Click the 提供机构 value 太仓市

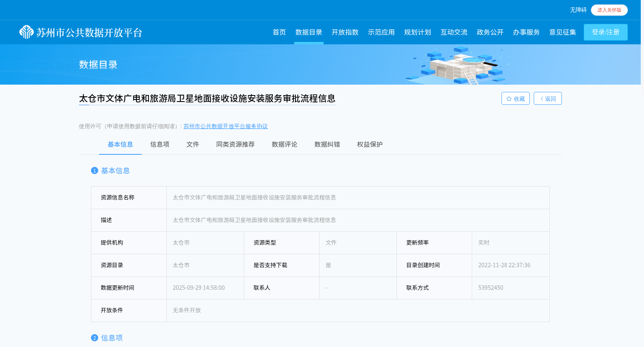pyautogui.click(x=181, y=243)
